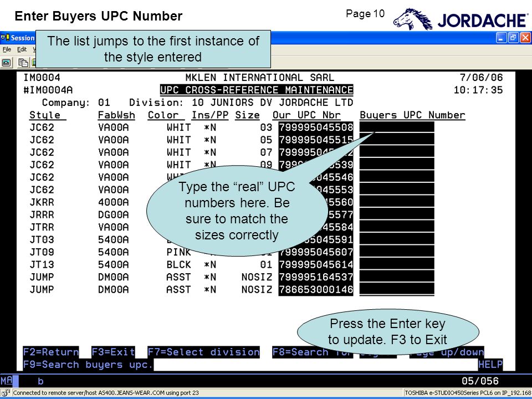
Task: Click Buyers UPC field in JRRR row
Action: [x=397, y=215]
